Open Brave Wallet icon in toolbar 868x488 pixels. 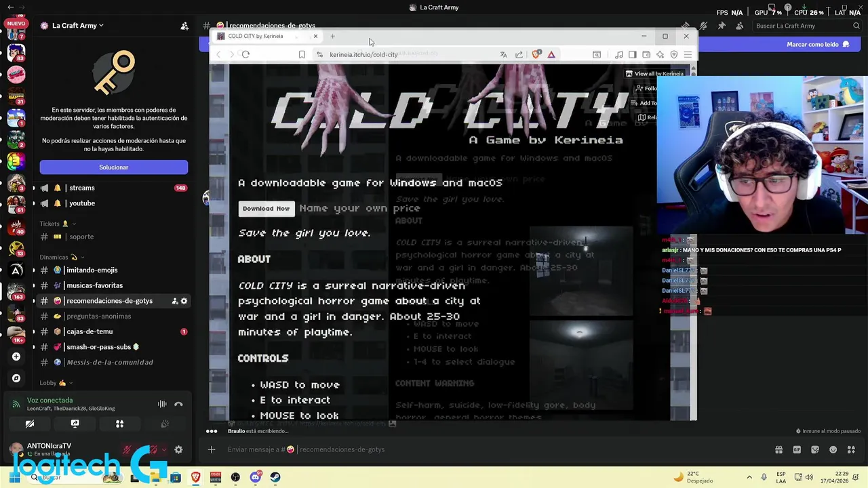(646, 54)
